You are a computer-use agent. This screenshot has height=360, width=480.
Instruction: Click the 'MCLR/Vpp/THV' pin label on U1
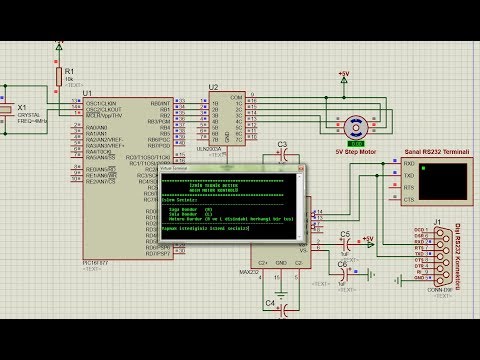tap(104, 116)
